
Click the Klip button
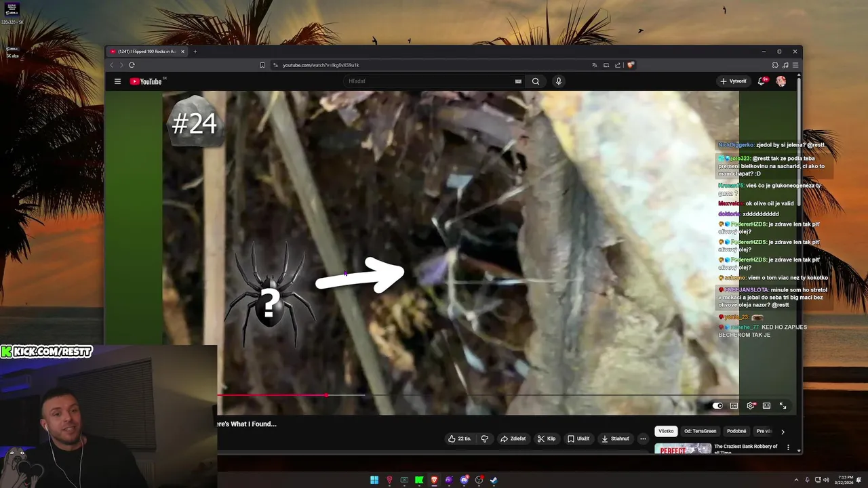point(547,439)
